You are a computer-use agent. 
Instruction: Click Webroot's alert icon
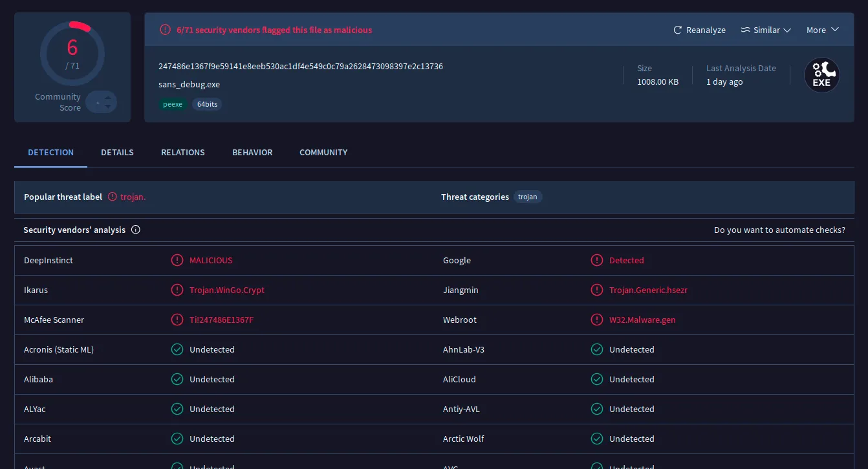click(x=597, y=320)
